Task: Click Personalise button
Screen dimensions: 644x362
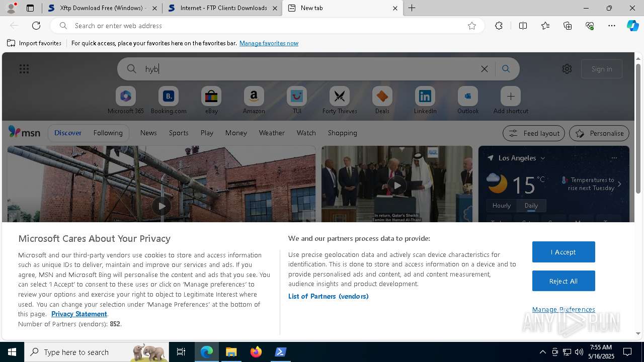Action: pyautogui.click(x=599, y=133)
